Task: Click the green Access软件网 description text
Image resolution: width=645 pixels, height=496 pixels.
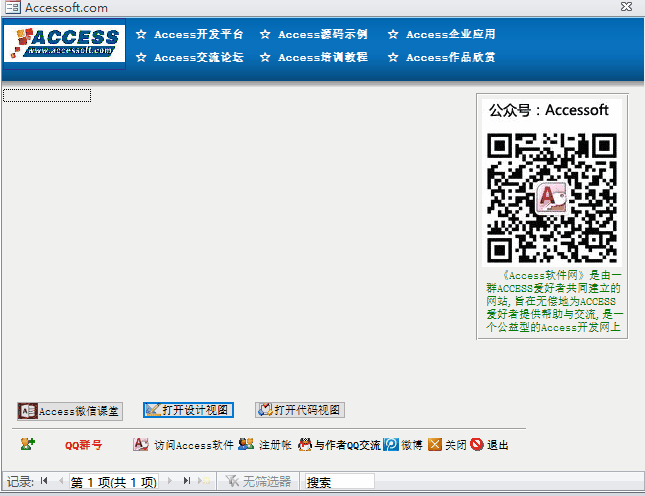Action: pos(553,301)
